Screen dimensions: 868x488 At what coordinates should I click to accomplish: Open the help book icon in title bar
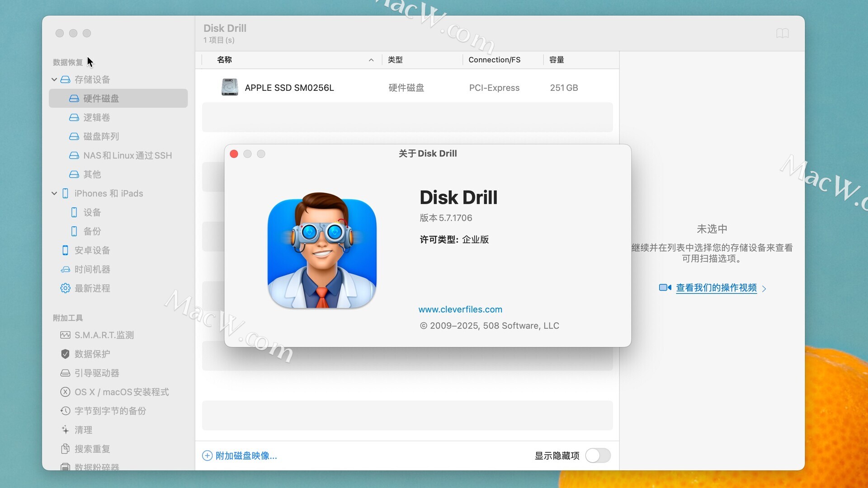click(x=783, y=33)
